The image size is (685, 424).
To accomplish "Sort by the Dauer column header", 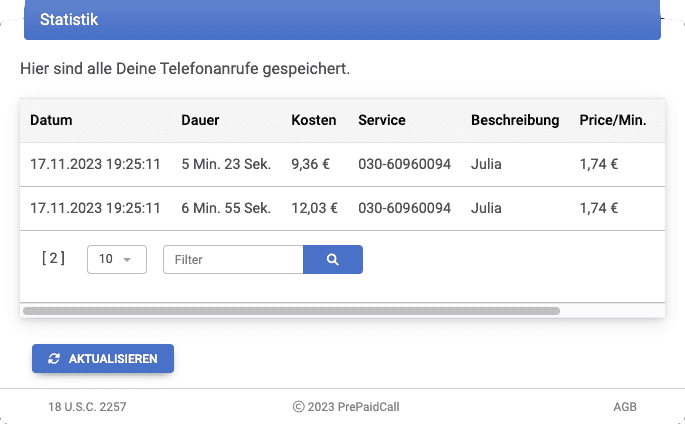I will tap(200, 120).
